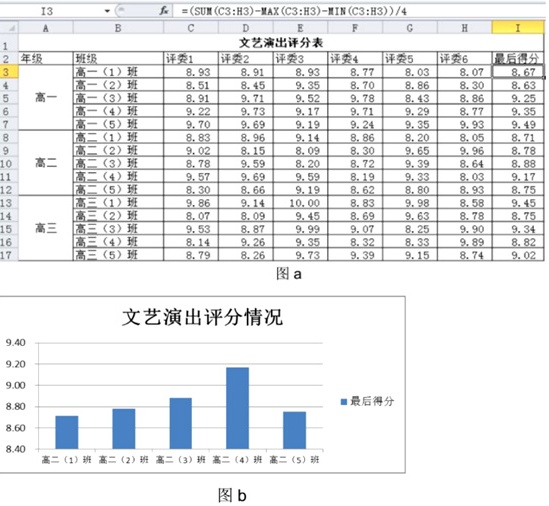This screenshot has height=506, width=549.
Task: Click the 评委1 header cell
Action: 191,58
